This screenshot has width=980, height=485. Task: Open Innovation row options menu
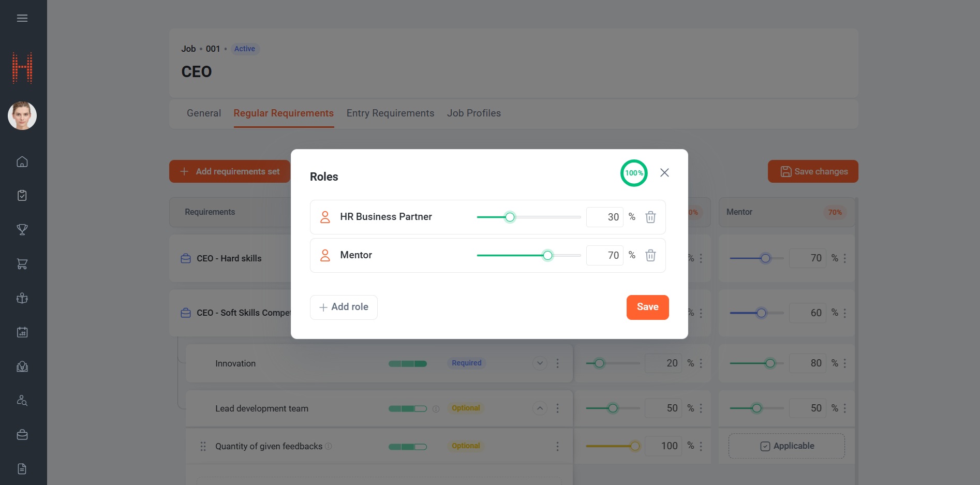click(557, 363)
